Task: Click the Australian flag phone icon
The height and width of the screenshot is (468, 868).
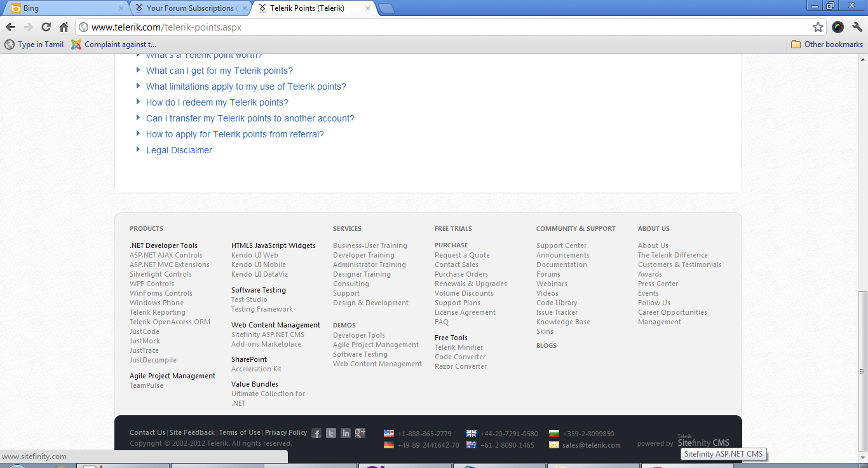Action: tap(471, 445)
